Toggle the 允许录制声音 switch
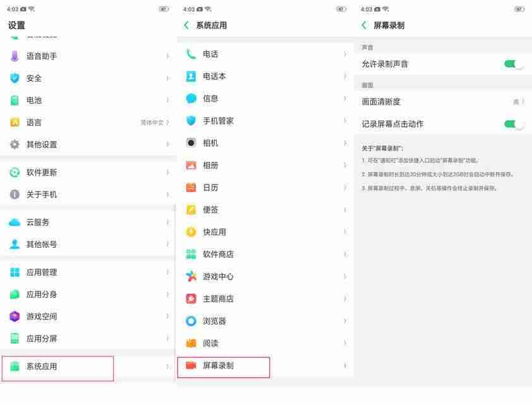This screenshot has height=404, width=532. [x=514, y=64]
